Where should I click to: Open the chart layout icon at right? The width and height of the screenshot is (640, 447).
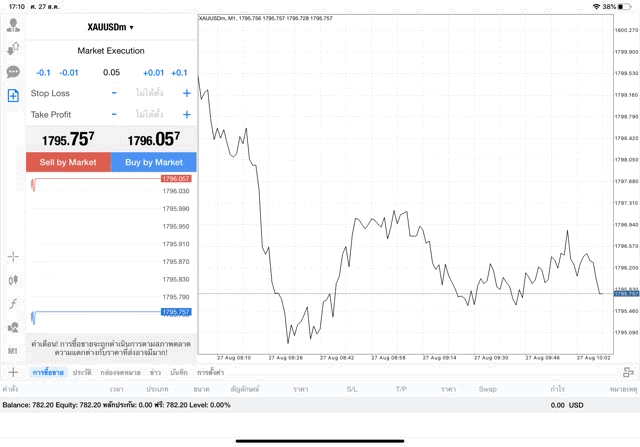(x=628, y=372)
